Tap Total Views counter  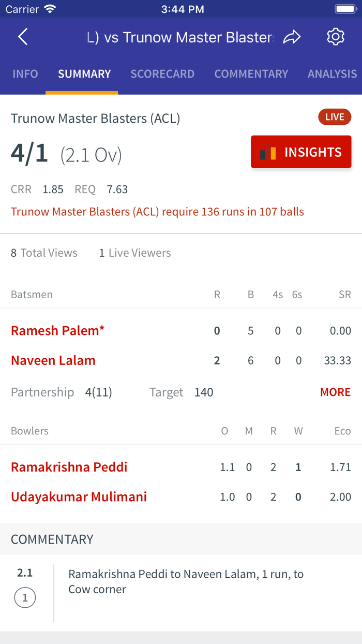(44, 253)
